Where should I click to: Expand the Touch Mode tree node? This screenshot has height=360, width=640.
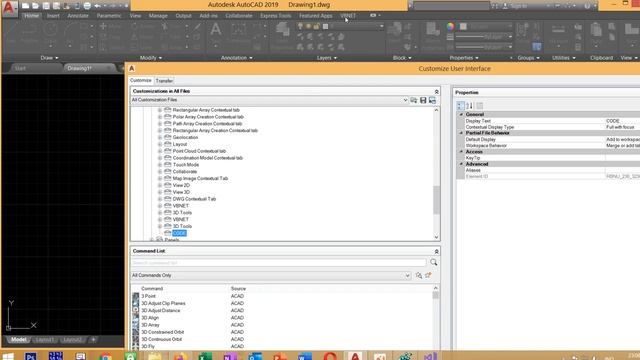click(x=160, y=165)
